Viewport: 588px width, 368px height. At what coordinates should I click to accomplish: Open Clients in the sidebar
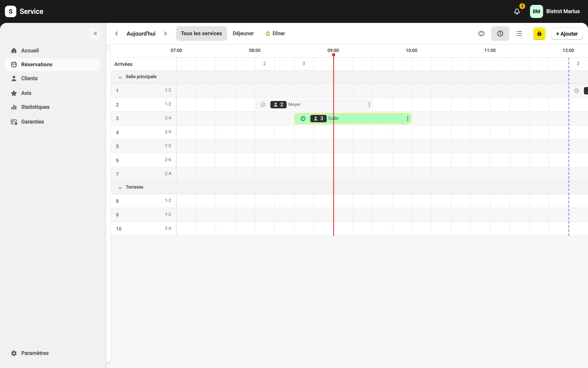coord(53,78)
